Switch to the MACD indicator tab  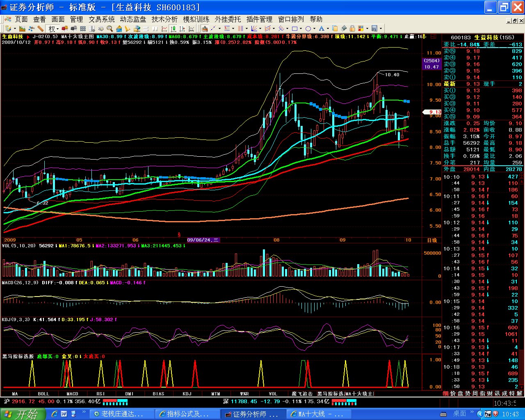[72, 394]
